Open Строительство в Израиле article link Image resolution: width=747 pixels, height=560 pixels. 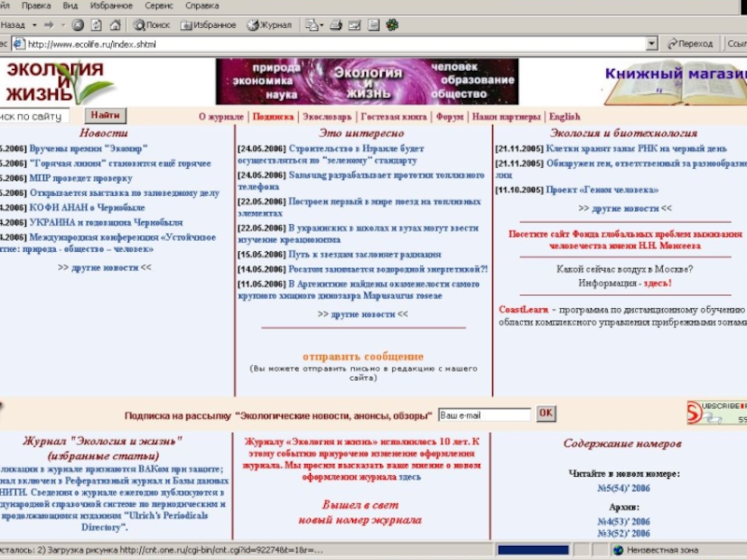[331, 154]
